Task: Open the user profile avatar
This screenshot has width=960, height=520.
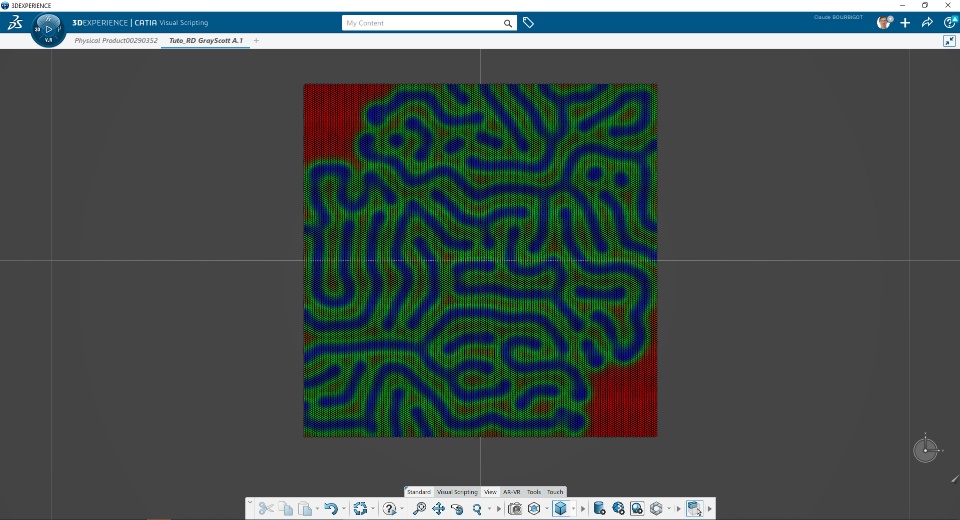Action: point(883,23)
